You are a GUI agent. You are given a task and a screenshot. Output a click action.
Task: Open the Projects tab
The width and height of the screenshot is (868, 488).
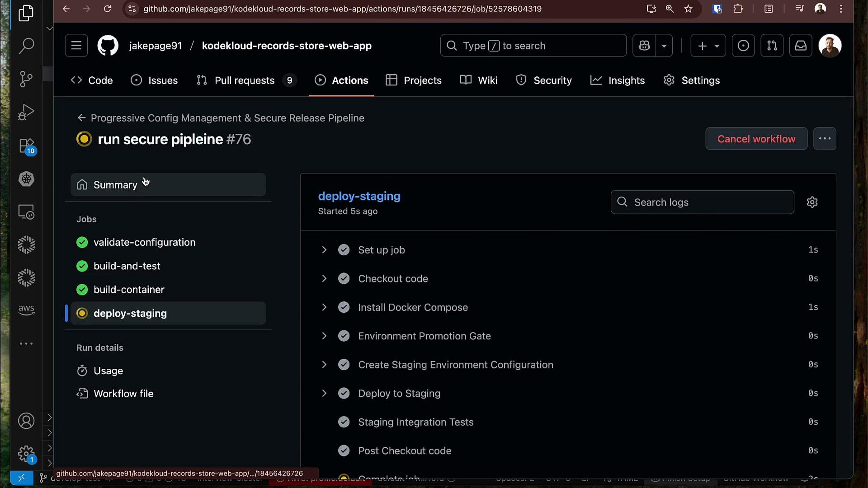(x=413, y=80)
